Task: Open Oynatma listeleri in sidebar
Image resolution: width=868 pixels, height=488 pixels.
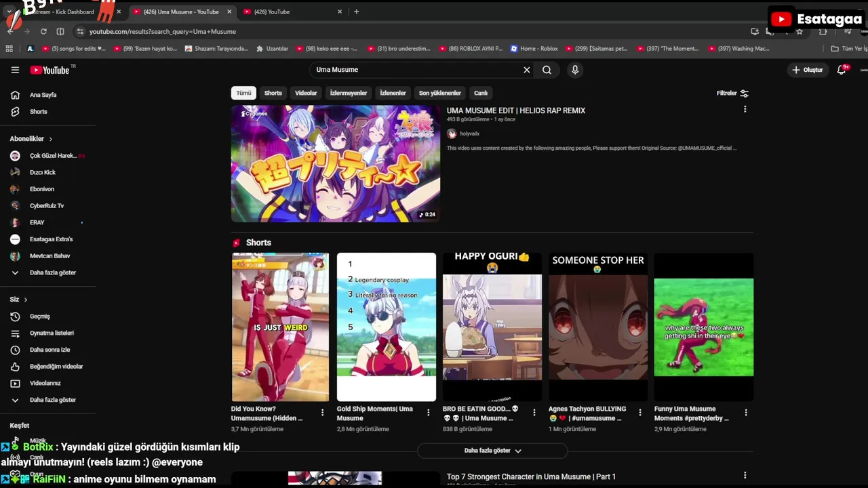Action: 52,333
